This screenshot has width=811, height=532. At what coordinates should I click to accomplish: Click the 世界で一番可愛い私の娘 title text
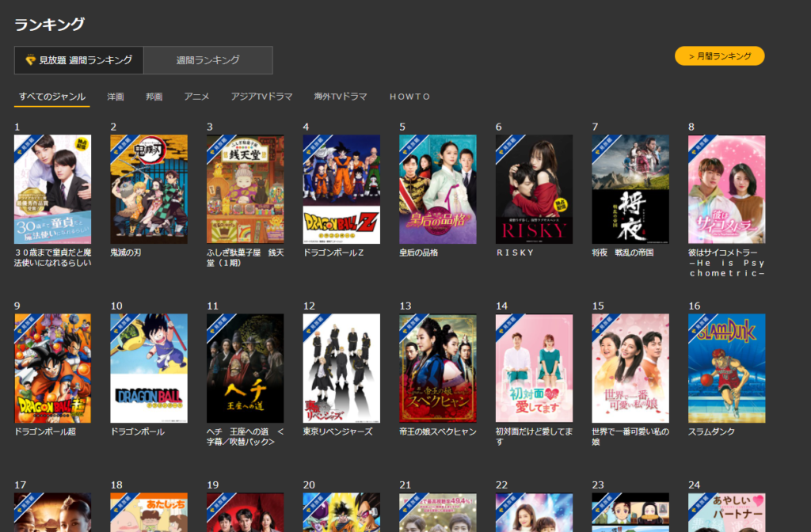630,436
